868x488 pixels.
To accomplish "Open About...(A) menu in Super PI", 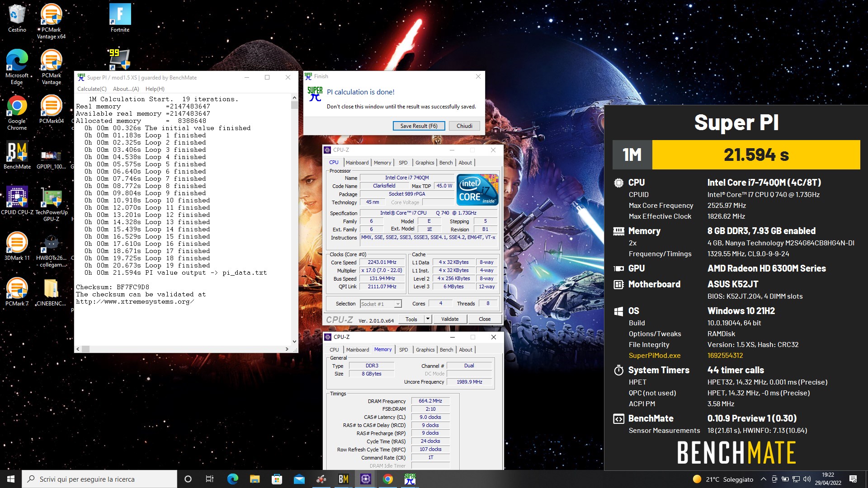I will 126,89.
